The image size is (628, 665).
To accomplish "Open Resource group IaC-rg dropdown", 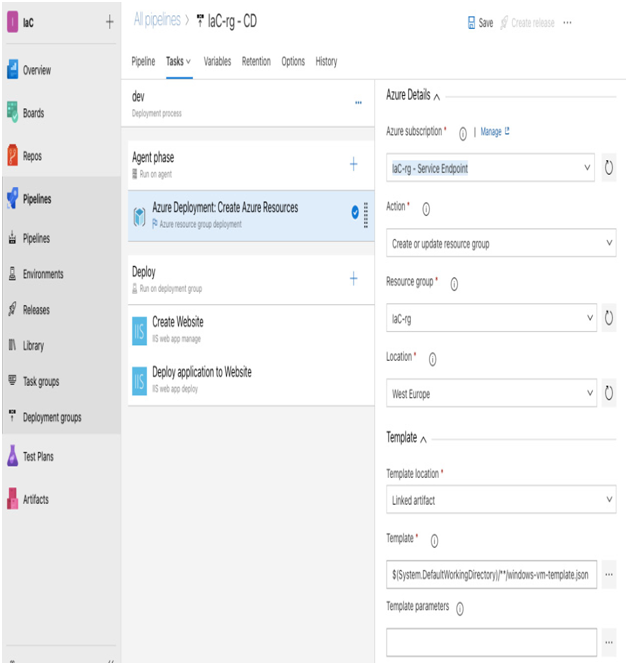I will pyautogui.click(x=491, y=318).
